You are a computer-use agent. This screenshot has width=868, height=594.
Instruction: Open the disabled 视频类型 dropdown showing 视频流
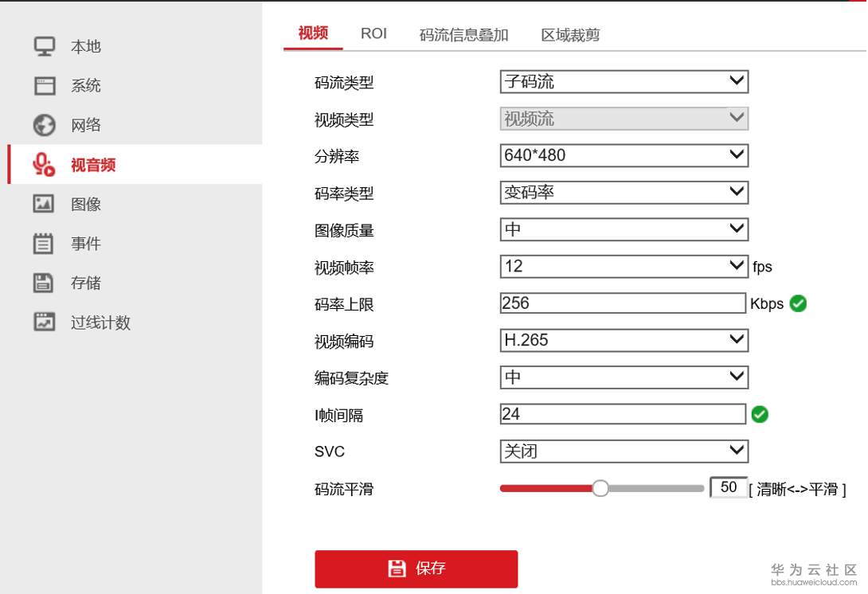(x=624, y=119)
